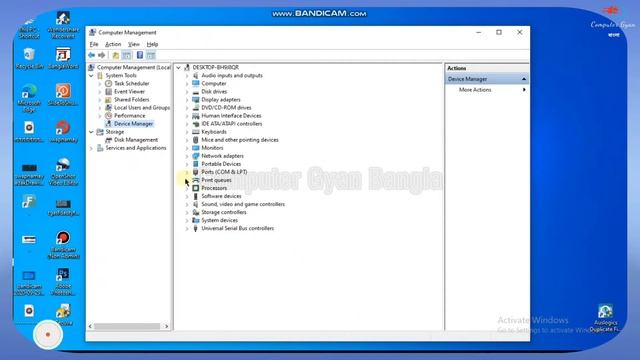Open OpenShot Video Editor desktop icon

tap(63, 171)
